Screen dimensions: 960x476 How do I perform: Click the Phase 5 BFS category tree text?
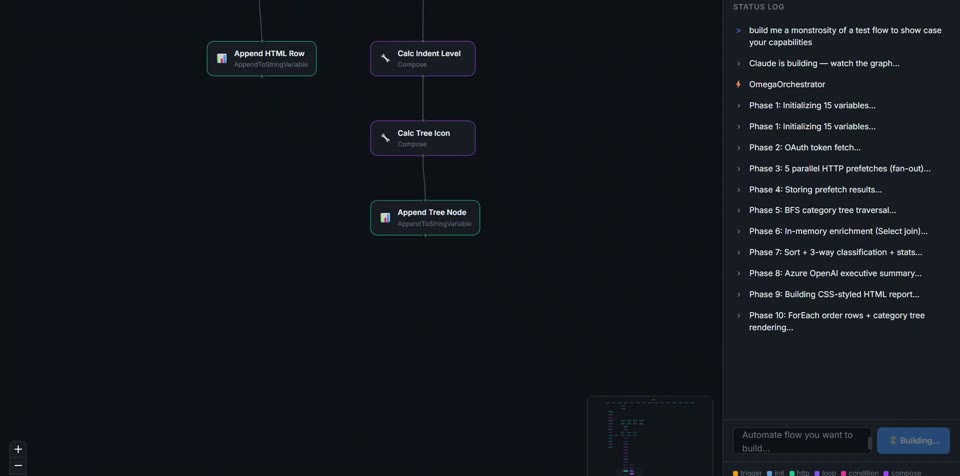point(822,210)
